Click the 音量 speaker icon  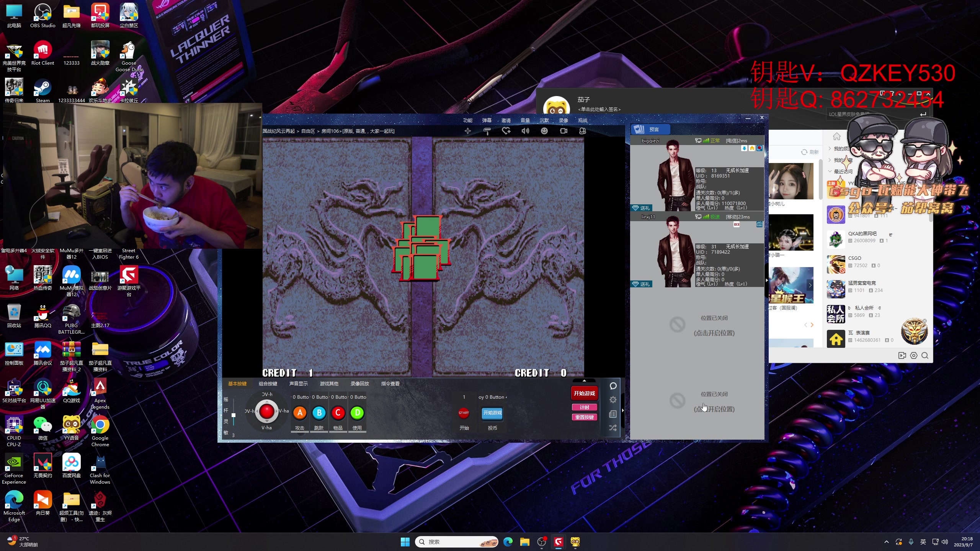[525, 131]
